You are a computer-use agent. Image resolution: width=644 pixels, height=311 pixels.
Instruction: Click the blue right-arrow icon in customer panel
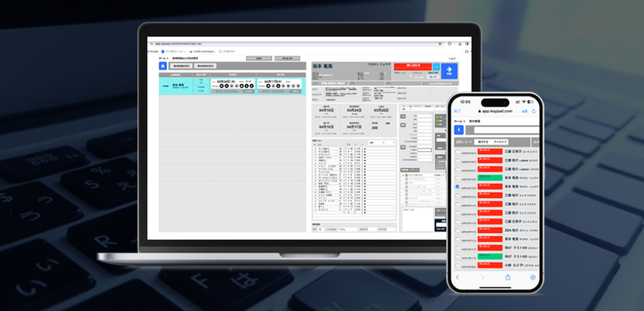click(450, 71)
